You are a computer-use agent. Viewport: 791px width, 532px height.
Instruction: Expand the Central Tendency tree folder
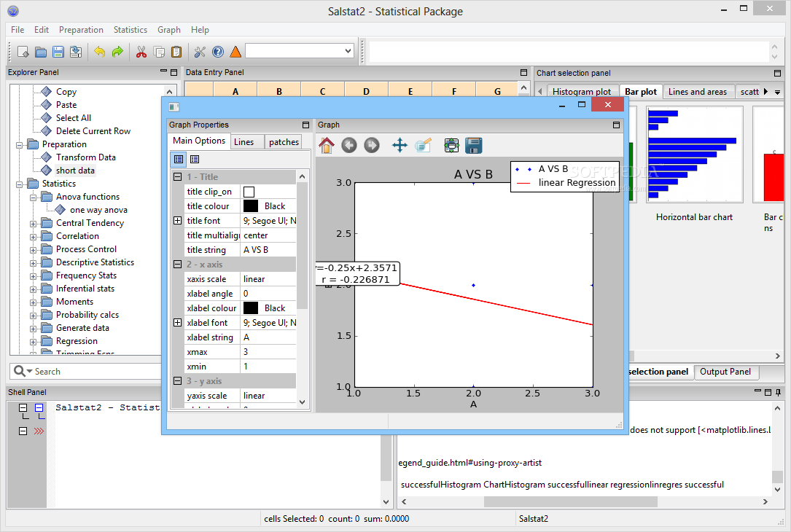tap(34, 224)
